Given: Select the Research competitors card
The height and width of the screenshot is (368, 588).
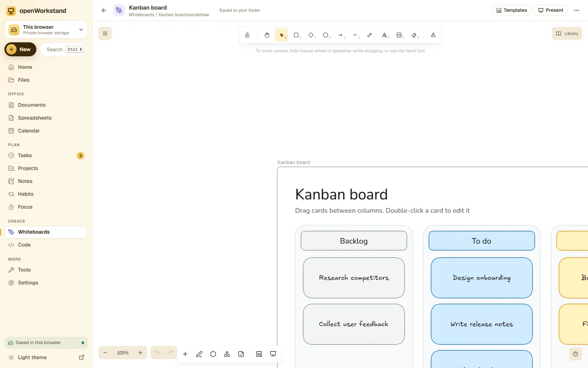Looking at the screenshot, I should (x=354, y=278).
